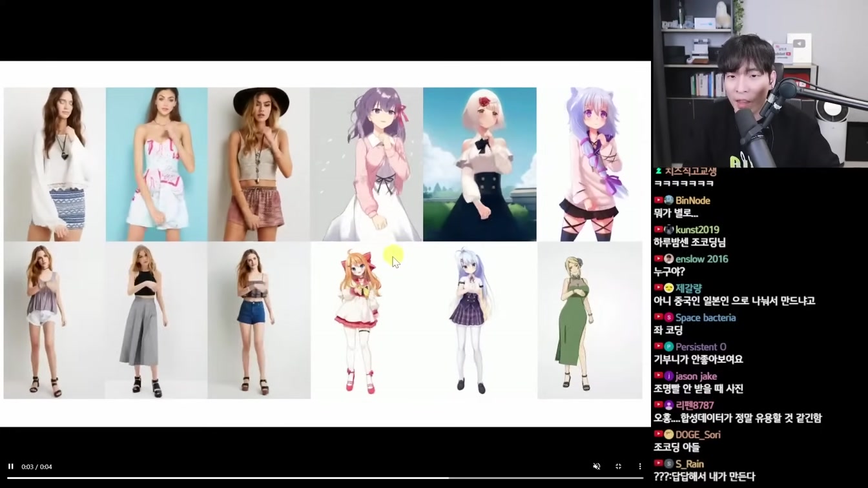
Task: Open the 치즈식고교생 chat username
Action: coord(690,172)
